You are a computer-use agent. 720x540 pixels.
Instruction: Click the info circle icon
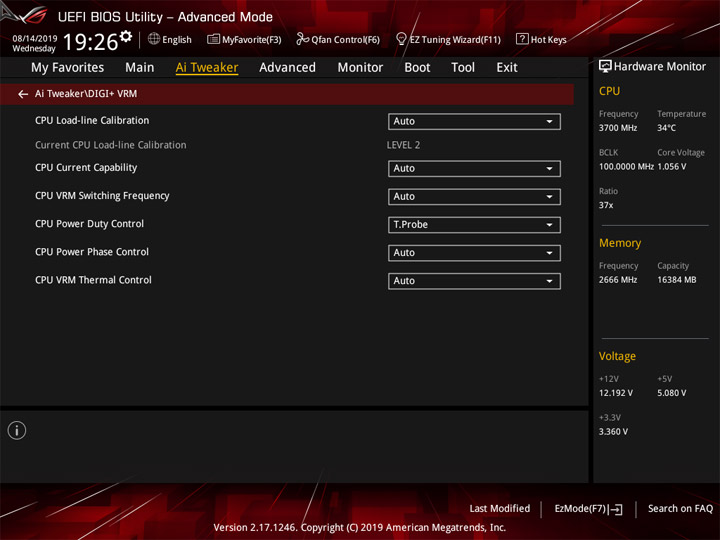point(17,430)
